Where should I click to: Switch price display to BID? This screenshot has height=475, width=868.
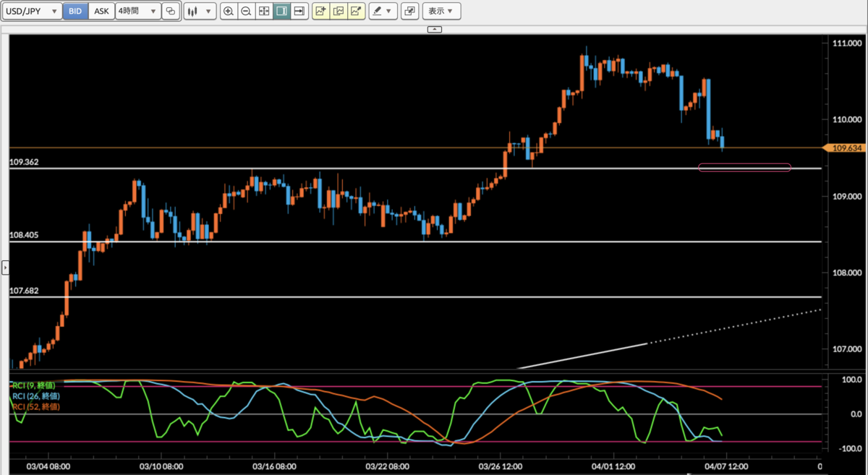point(75,11)
